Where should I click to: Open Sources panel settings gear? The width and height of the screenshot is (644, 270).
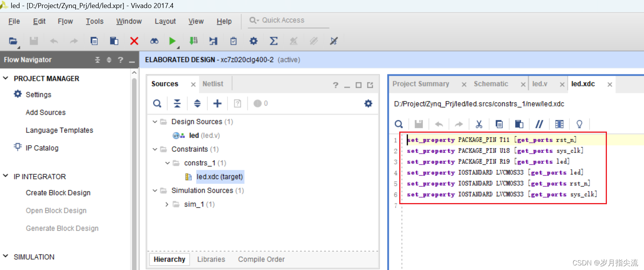tap(368, 103)
